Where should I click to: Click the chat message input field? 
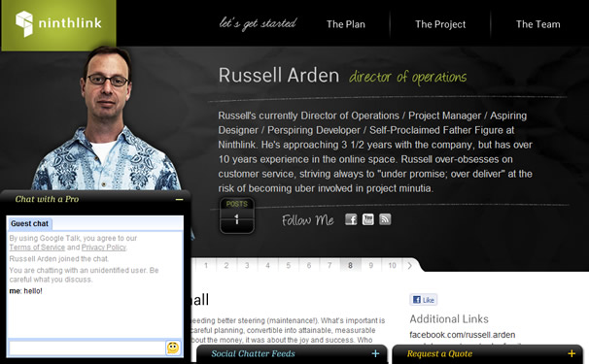pos(87,347)
